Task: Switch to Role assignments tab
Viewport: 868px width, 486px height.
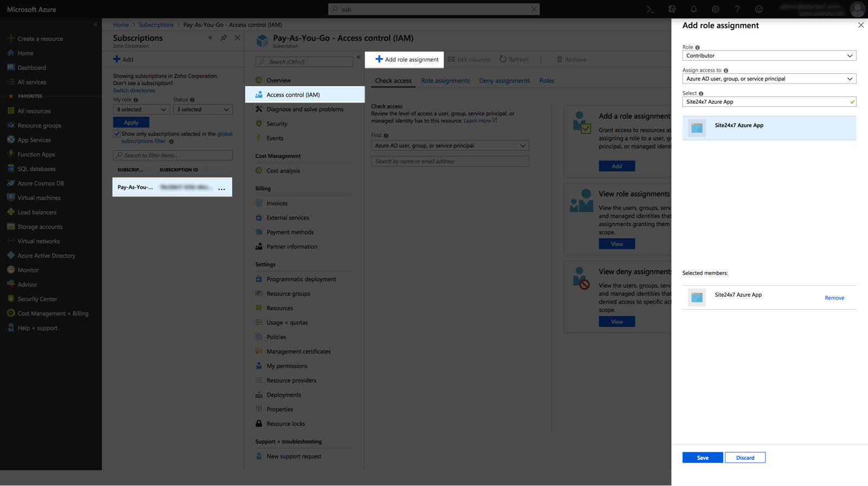Action: coord(445,81)
